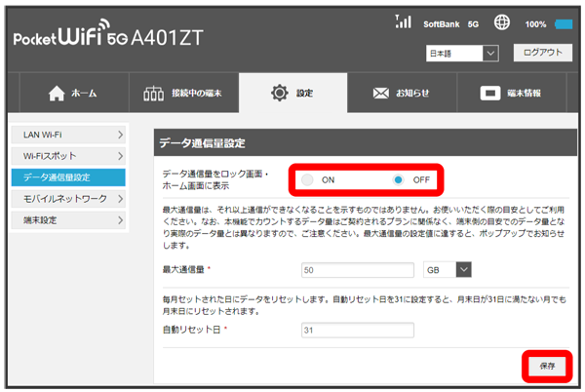Open the Wi-Fiスポット settings menu
Viewport: 585px width, 392px height.
[x=68, y=155]
